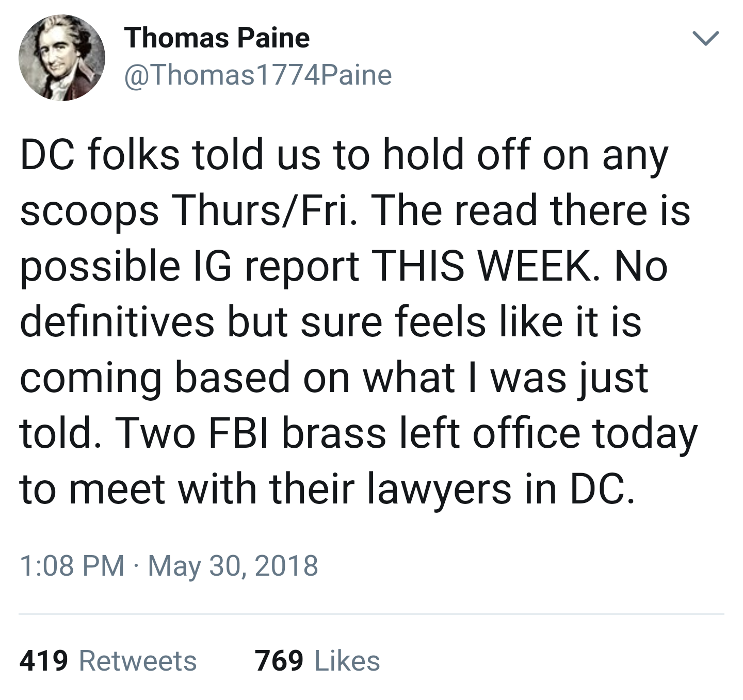The height and width of the screenshot is (700, 743).
Task: View the 769 Likes list
Action: pyautogui.click(x=317, y=661)
